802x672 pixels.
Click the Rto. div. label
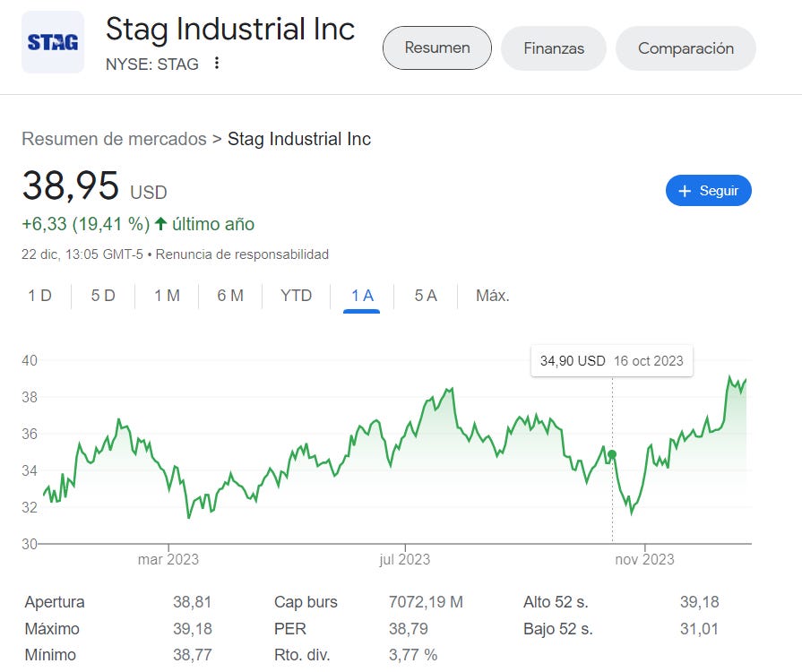[x=302, y=655]
